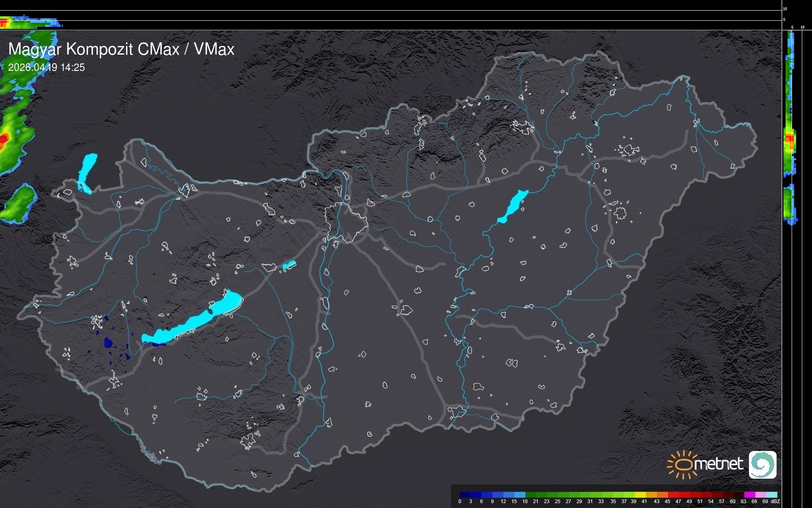Click the teal swirl radar app icon
This screenshot has width=812, height=508.
(762, 464)
